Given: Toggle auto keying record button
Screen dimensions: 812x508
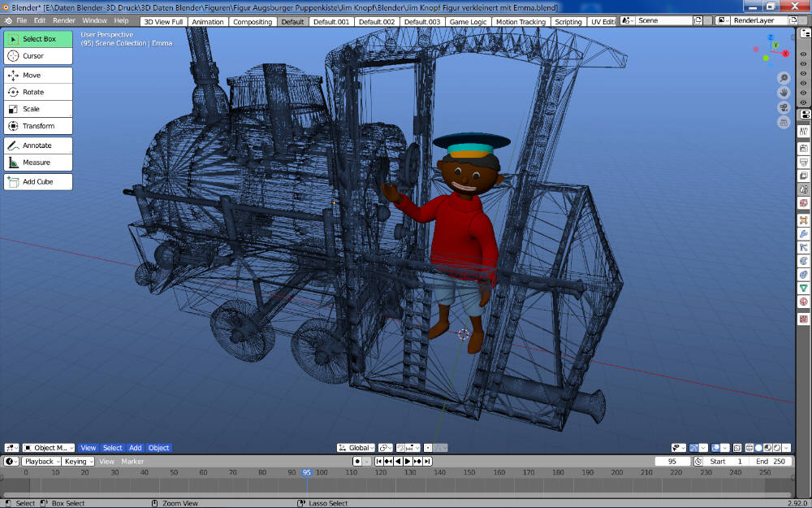Looking at the screenshot, I should click(x=356, y=461).
